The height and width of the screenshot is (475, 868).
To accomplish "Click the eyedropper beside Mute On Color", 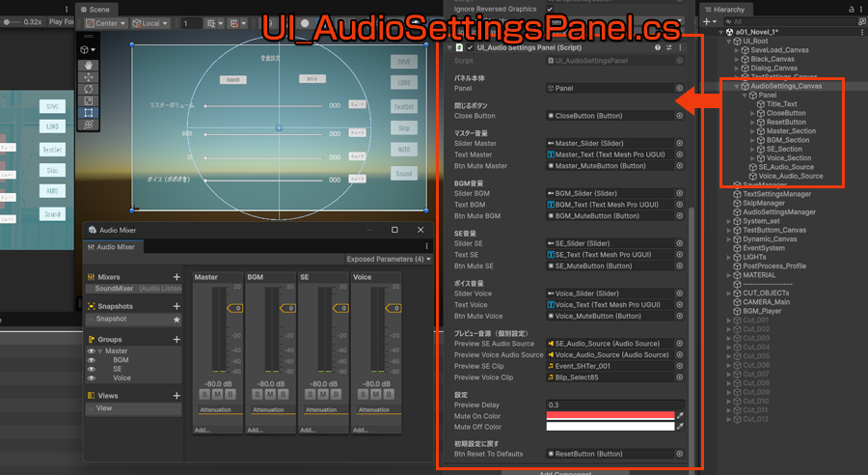I will [680, 415].
